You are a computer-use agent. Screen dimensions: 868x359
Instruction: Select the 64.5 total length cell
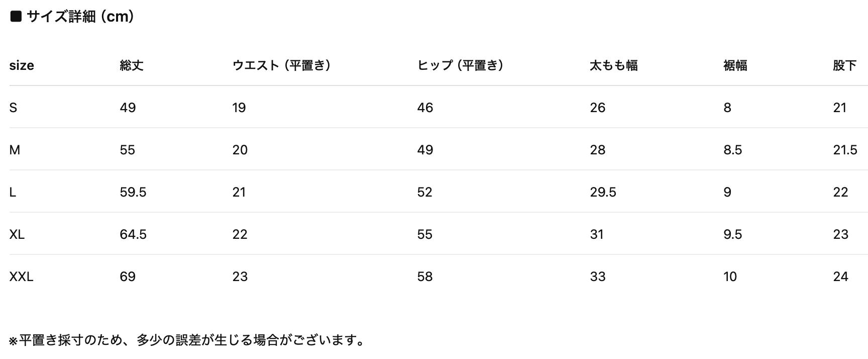(133, 234)
